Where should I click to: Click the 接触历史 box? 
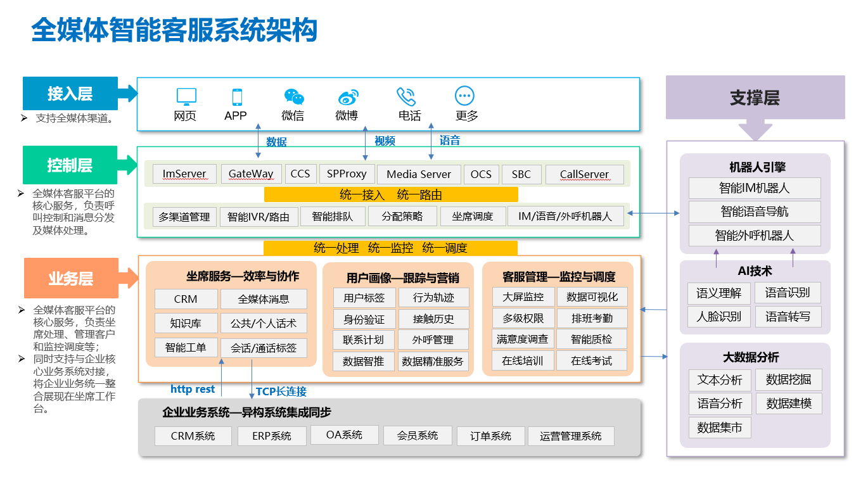[x=434, y=319]
